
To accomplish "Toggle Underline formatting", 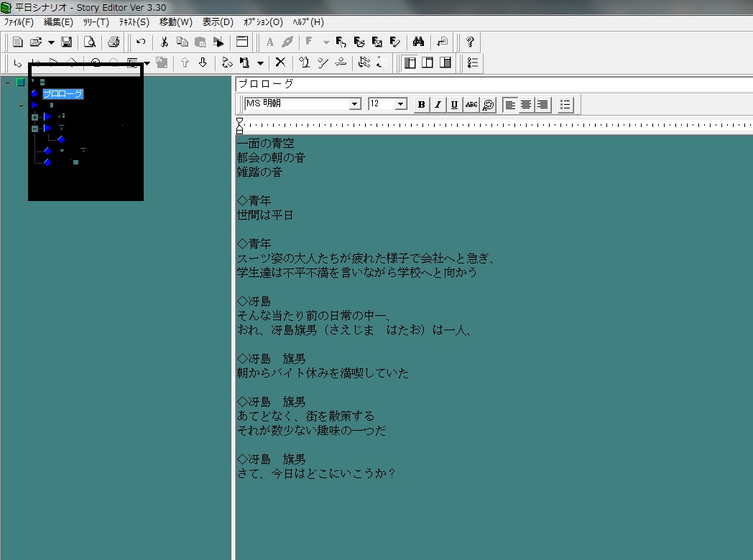I will click(x=454, y=105).
